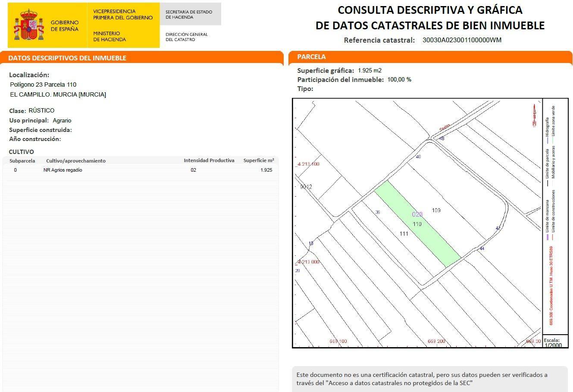Click parcel 109 label on the map
The height and width of the screenshot is (392, 573).
436,210
